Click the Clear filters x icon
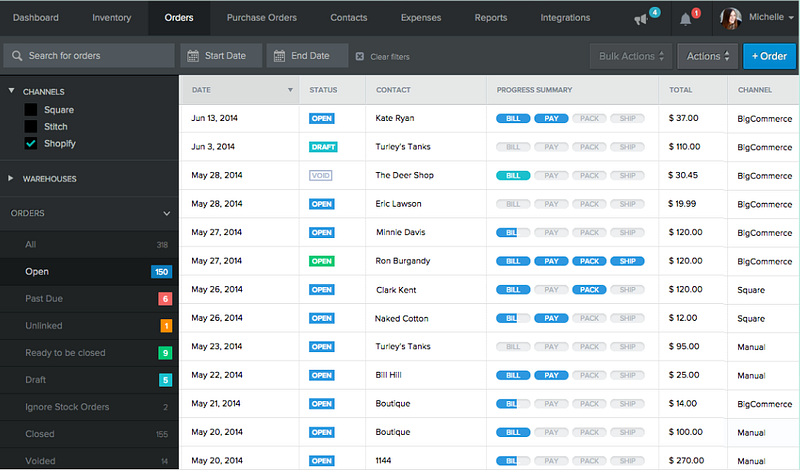 point(360,56)
